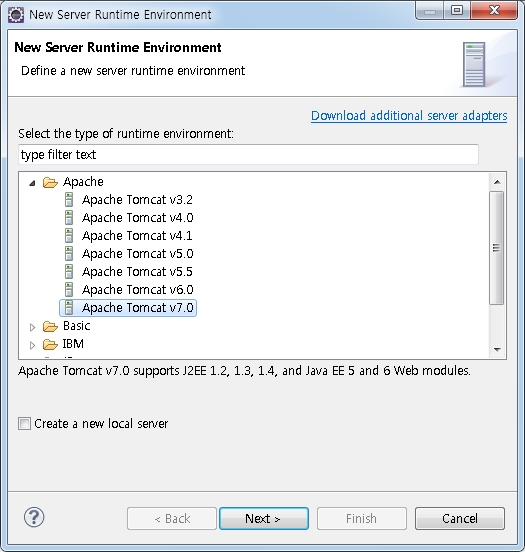Image resolution: width=525 pixels, height=552 pixels.
Task: Select Apache Tomcat v5.5 text
Action: click(137, 271)
